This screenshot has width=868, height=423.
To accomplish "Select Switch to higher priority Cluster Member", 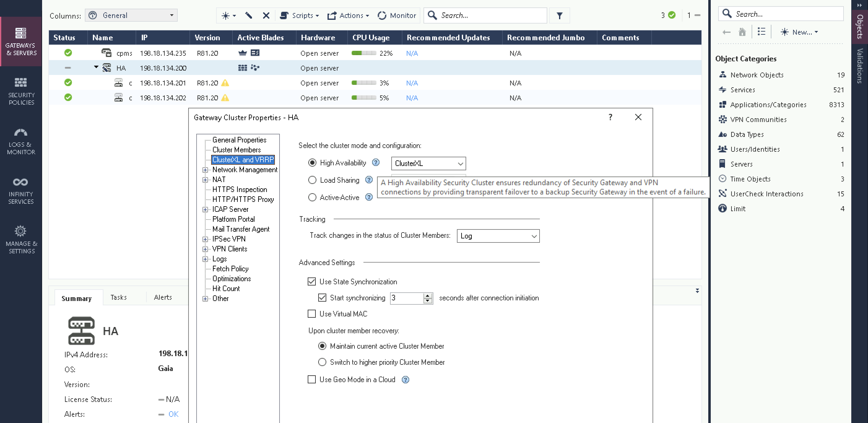I will pos(322,362).
